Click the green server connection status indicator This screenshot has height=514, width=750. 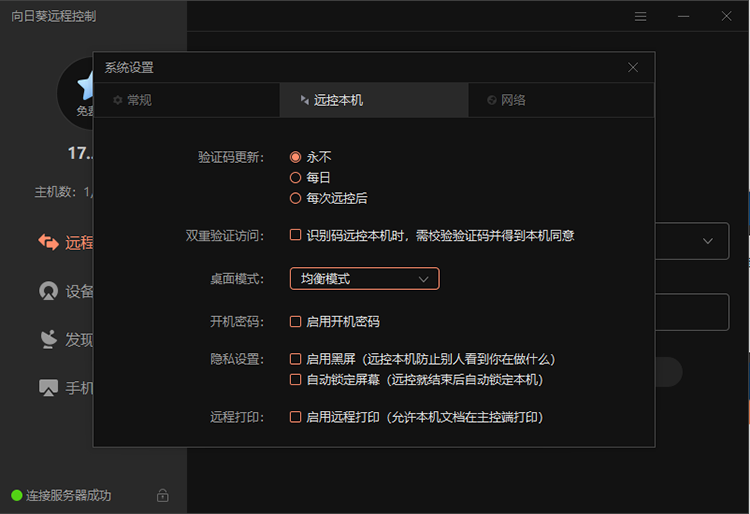click(16, 495)
